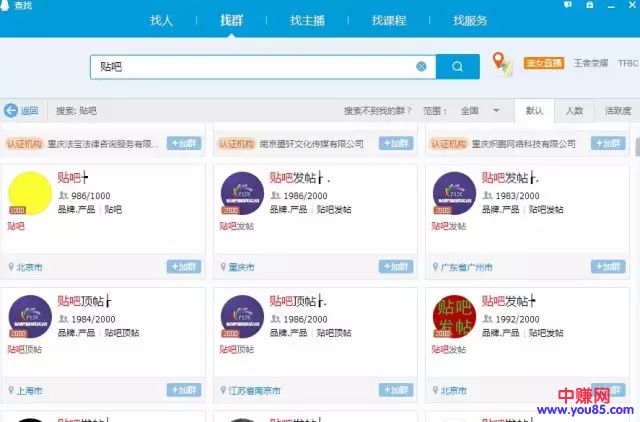The height and width of the screenshot is (422, 640).
Task: Click the back arrow icon labeled 返回
Action: click(12, 110)
